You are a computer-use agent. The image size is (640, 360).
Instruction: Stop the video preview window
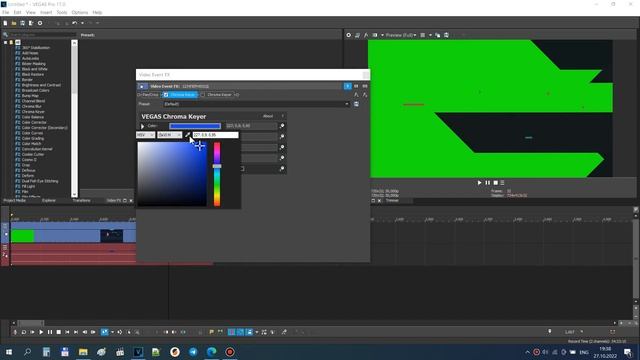496,183
